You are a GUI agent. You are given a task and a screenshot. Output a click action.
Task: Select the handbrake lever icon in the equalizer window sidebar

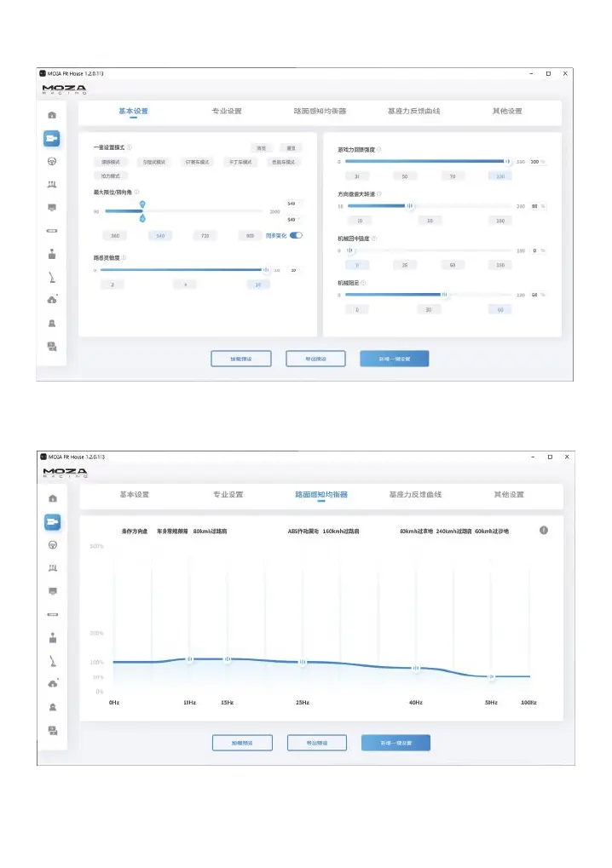click(x=53, y=660)
